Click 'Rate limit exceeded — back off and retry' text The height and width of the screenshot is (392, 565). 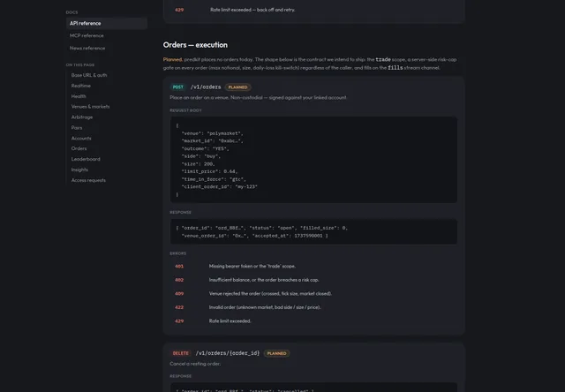(x=252, y=10)
